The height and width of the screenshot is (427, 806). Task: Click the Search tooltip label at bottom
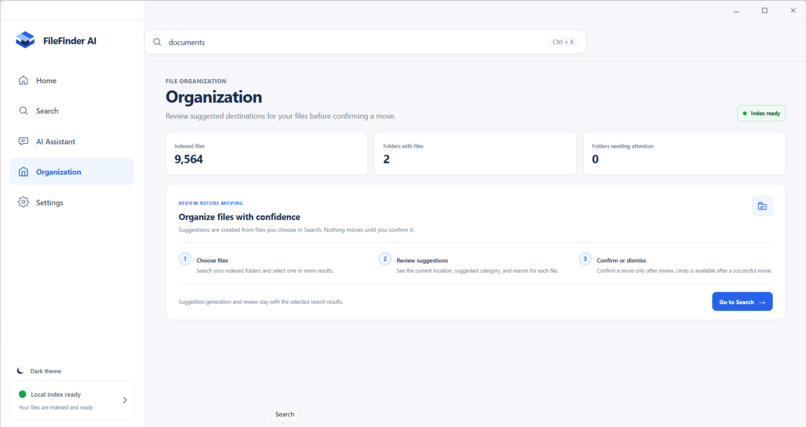click(285, 414)
